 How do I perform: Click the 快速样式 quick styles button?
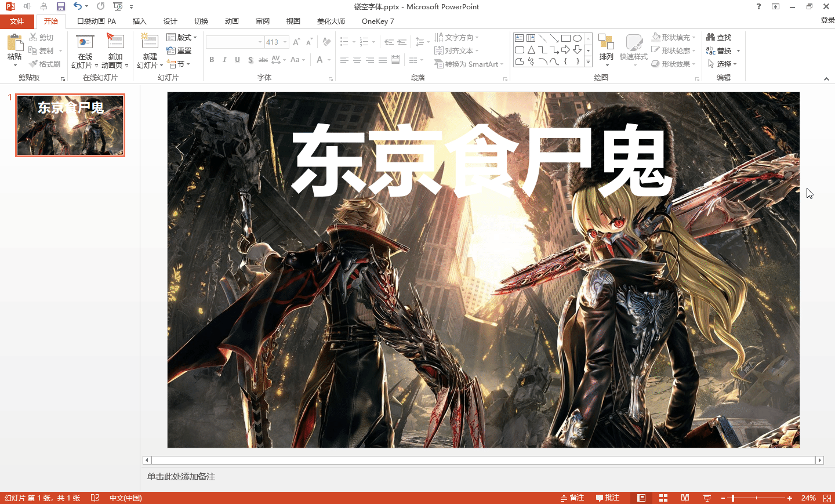(634, 50)
